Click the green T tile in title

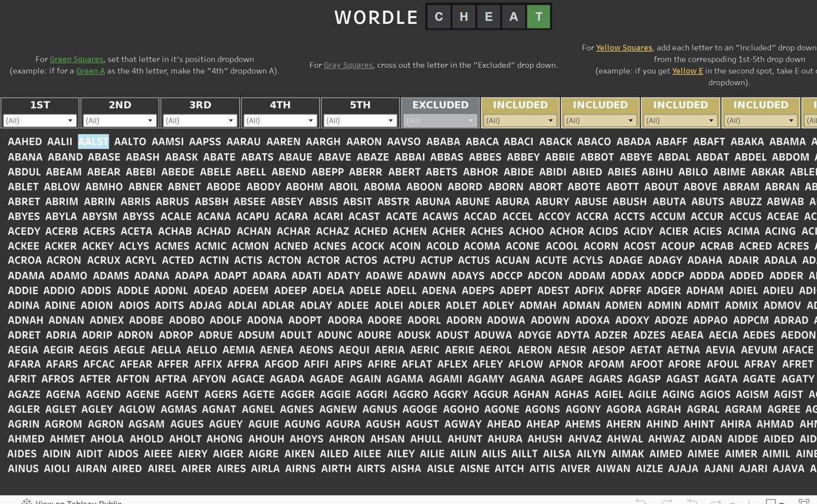pyautogui.click(x=538, y=17)
